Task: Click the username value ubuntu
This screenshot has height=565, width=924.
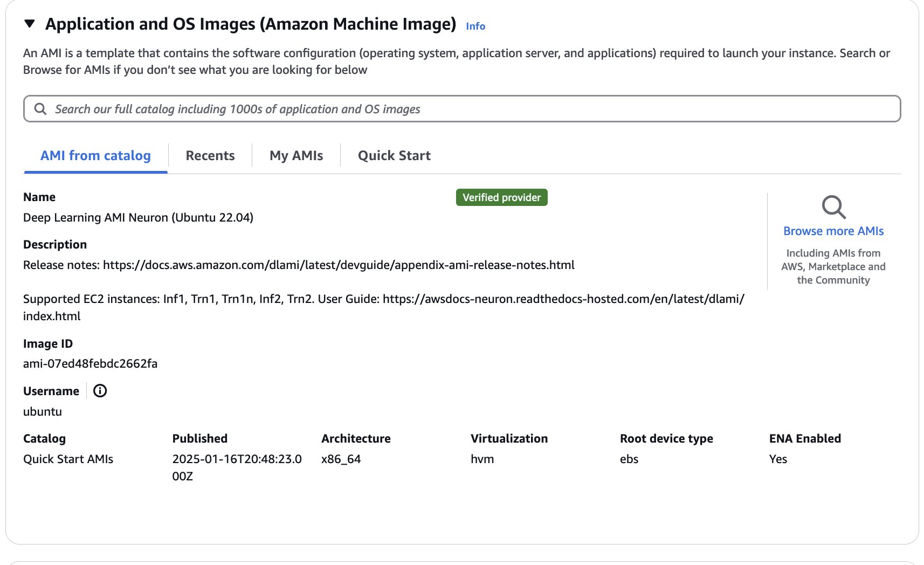Action: click(43, 412)
